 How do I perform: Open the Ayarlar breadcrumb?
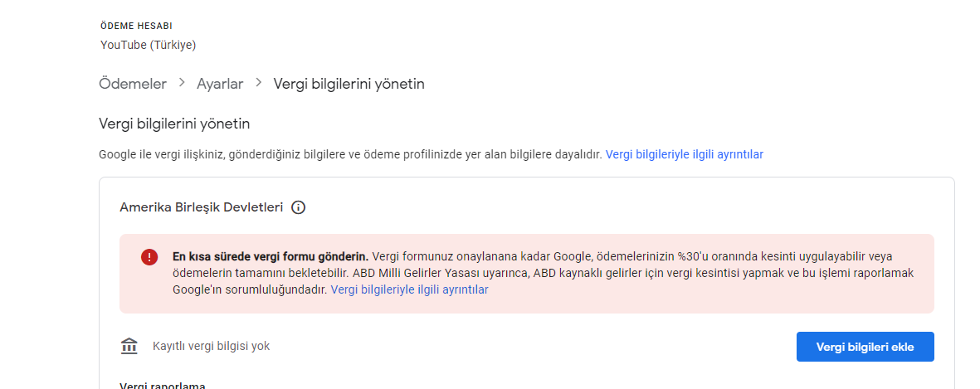tap(220, 84)
